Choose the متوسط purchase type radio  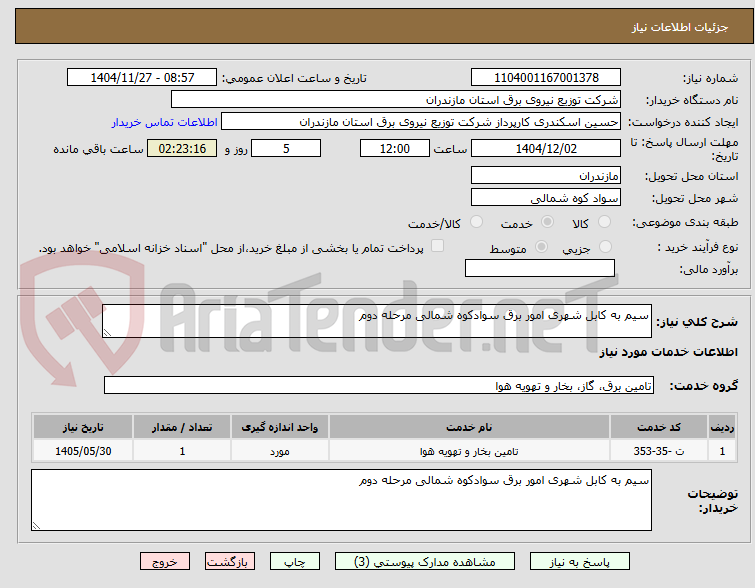click(x=541, y=247)
